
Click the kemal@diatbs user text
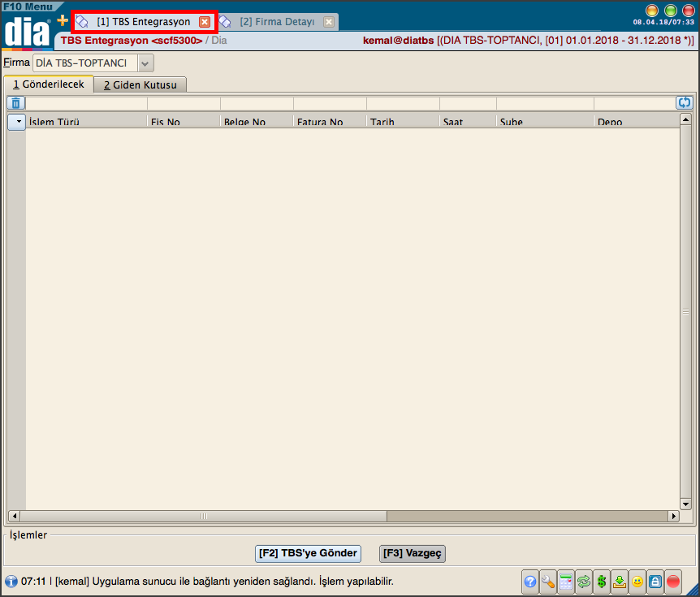point(398,41)
